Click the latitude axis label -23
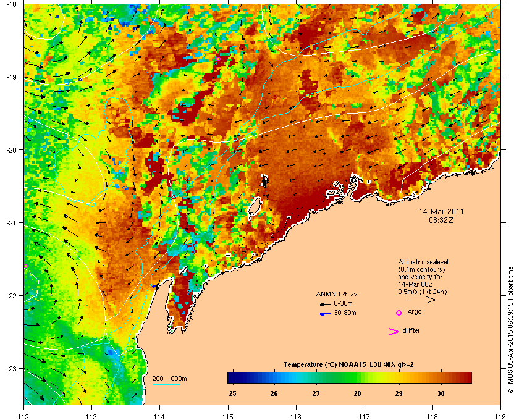Viewport: 519px width, 420px height. coord(11,368)
